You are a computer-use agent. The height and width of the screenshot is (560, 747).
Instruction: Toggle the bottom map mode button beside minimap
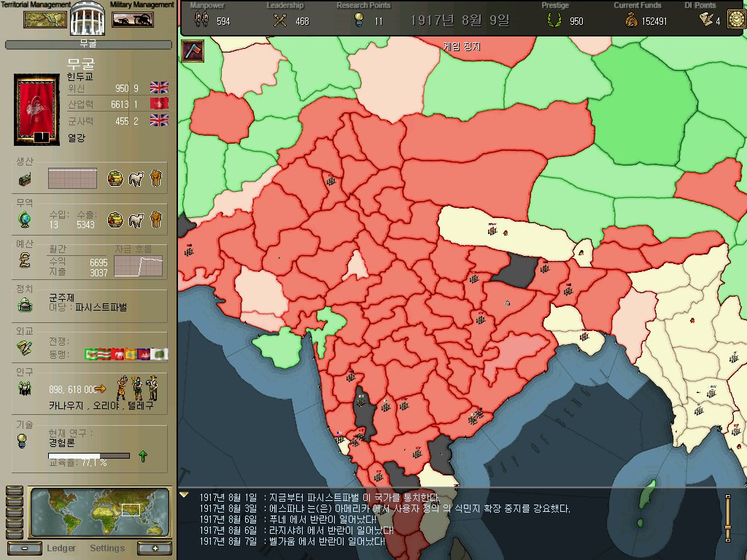[13, 533]
